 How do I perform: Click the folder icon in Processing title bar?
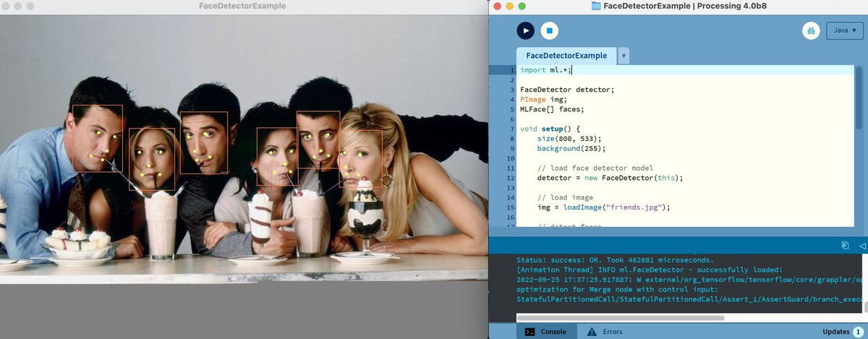pyautogui.click(x=597, y=6)
